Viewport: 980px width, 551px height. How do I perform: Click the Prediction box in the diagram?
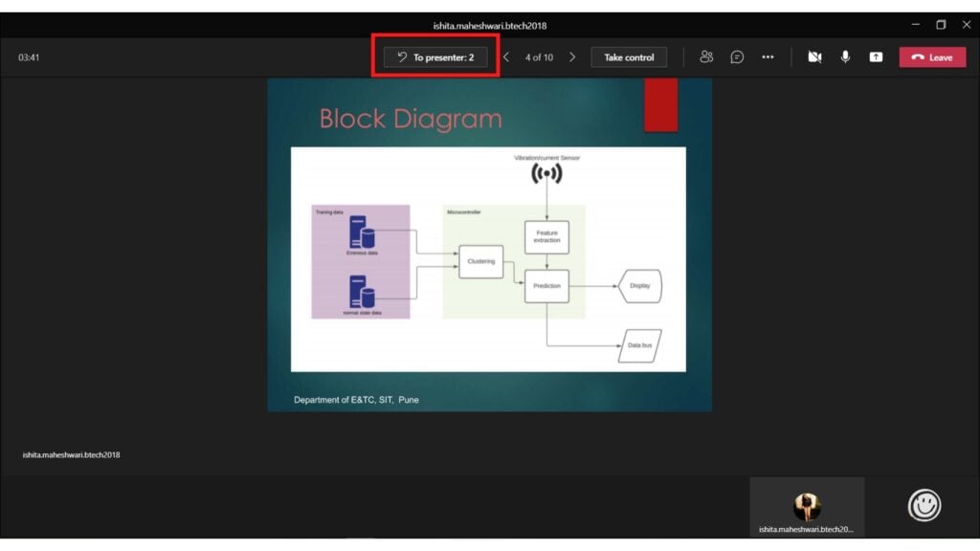pyautogui.click(x=546, y=286)
